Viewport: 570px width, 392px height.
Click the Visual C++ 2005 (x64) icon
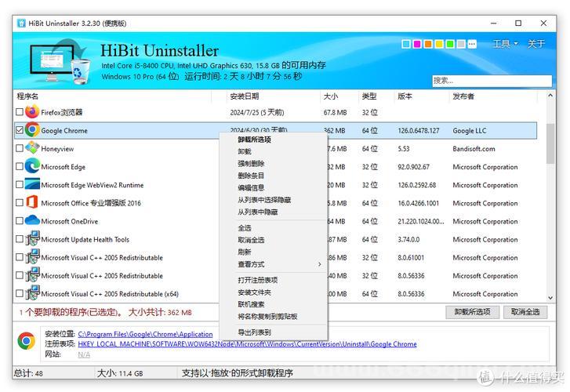[32, 293]
